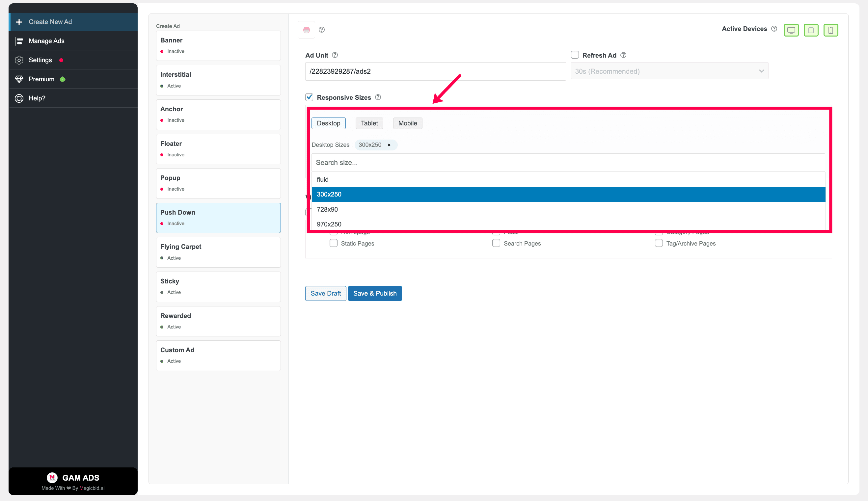Select the Rewarded ad type card

coord(218,321)
